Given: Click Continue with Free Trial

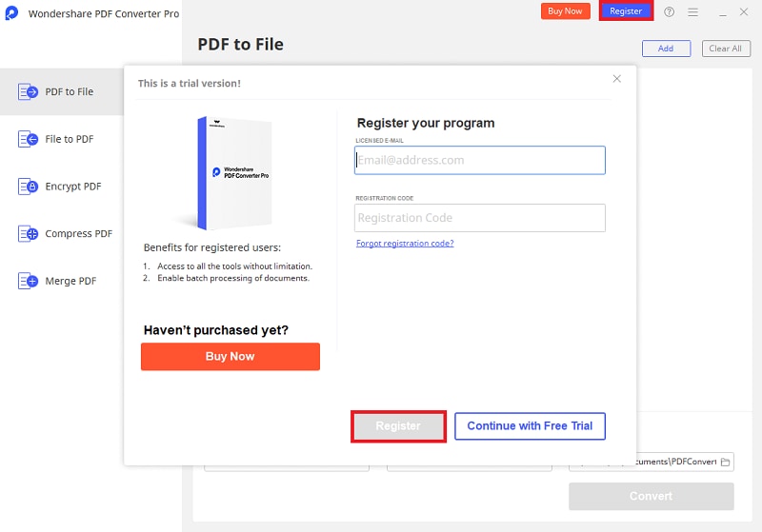Looking at the screenshot, I should click(530, 425).
